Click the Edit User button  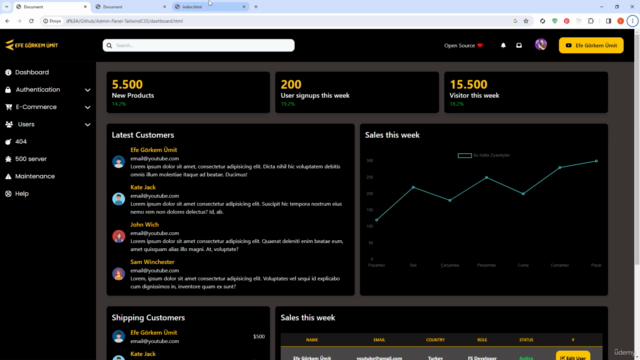(x=573, y=356)
